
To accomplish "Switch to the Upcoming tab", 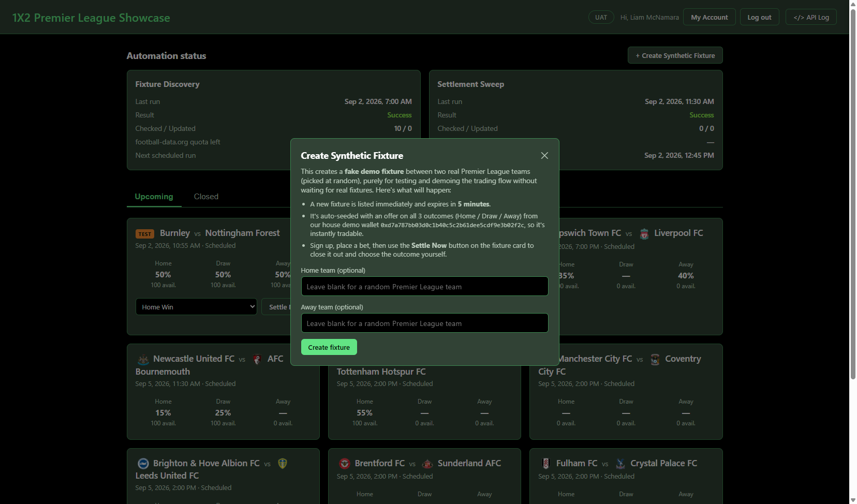I will 154,197.
